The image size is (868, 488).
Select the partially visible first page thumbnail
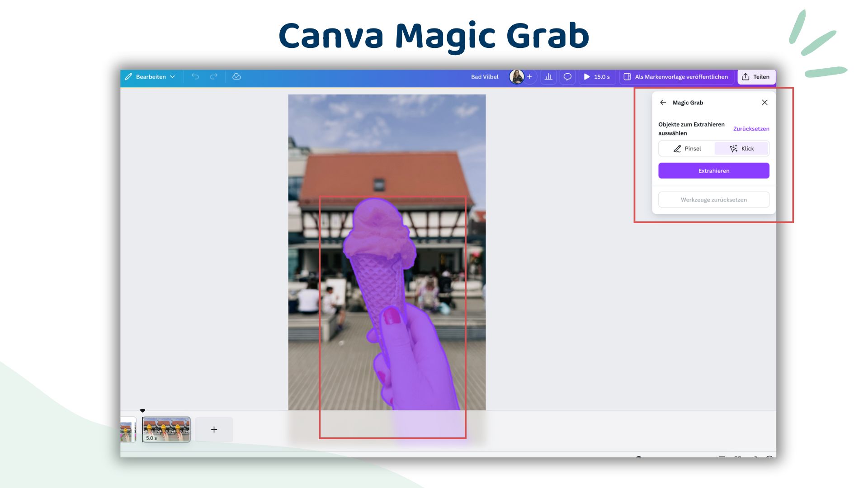(128, 429)
